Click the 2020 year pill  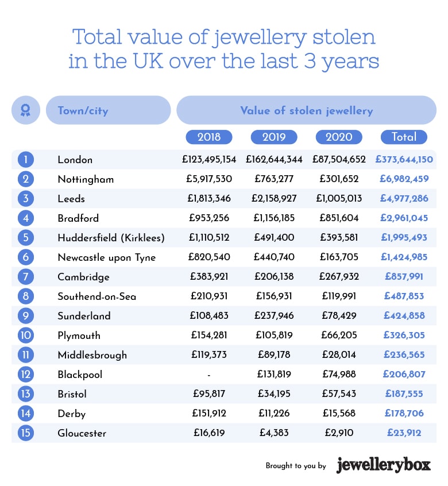(x=339, y=137)
